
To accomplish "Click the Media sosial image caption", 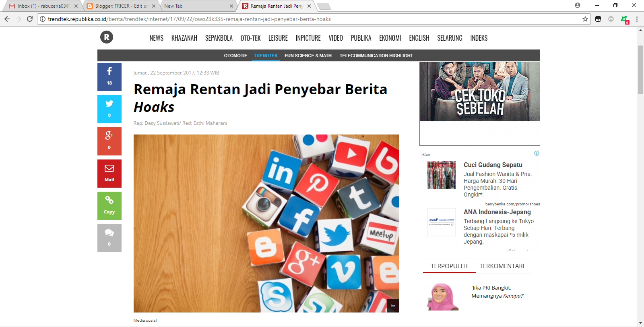I will tap(145, 321).
